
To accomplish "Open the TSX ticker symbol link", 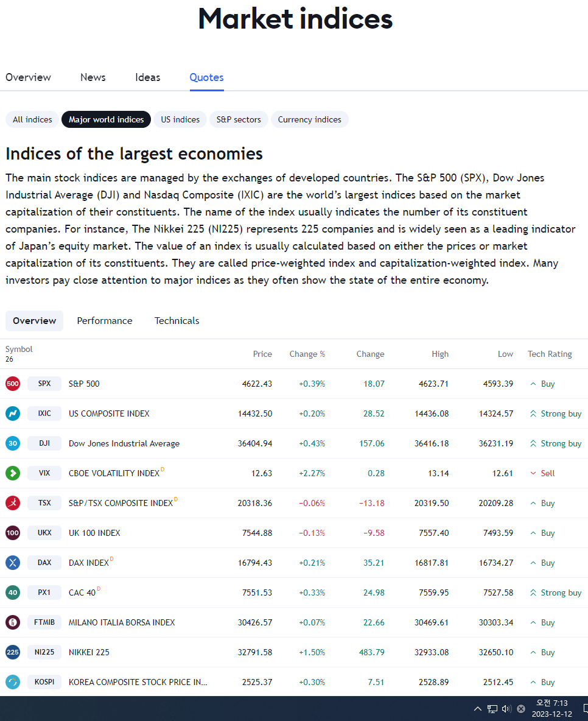I will coord(44,503).
